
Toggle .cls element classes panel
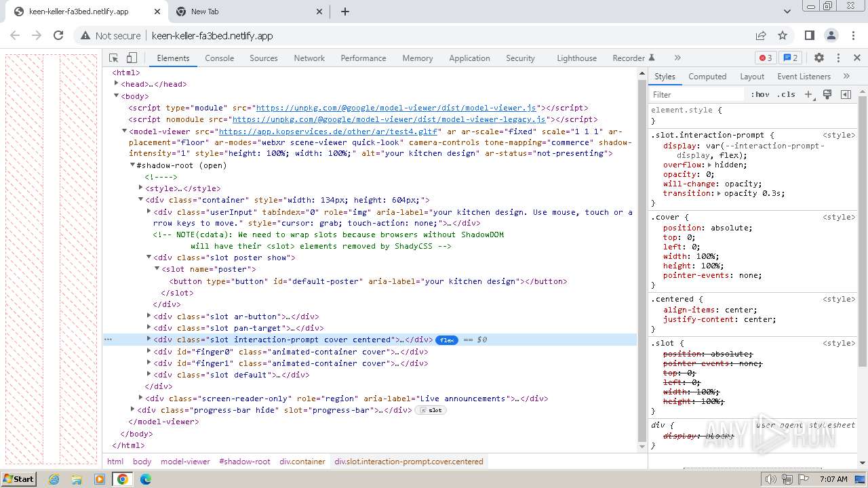pyautogui.click(x=787, y=94)
